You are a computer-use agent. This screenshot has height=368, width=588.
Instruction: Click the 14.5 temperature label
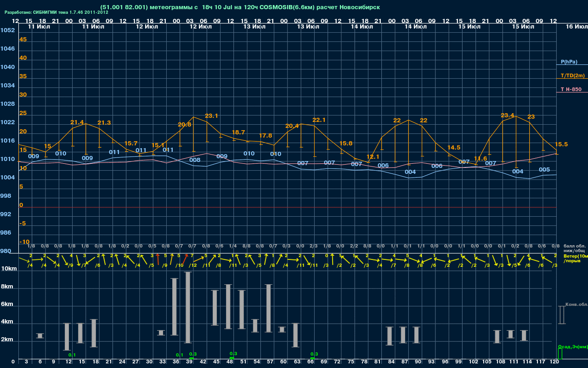coord(453,148)
